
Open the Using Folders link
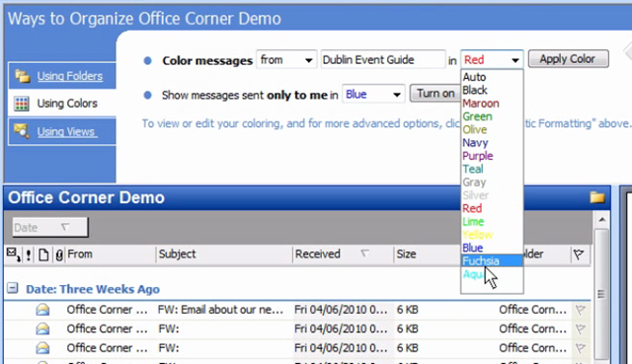pyautogui.click(x=70, y=76)
